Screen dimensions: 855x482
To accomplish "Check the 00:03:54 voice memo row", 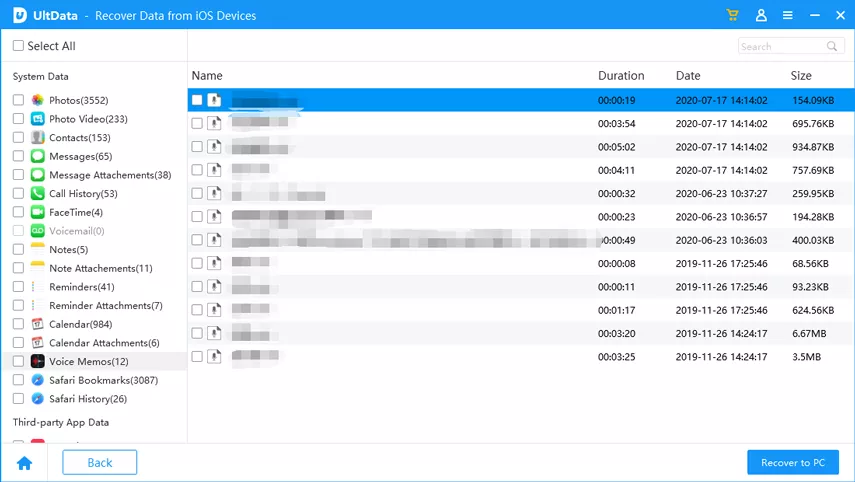I will (x=197, y=123).
